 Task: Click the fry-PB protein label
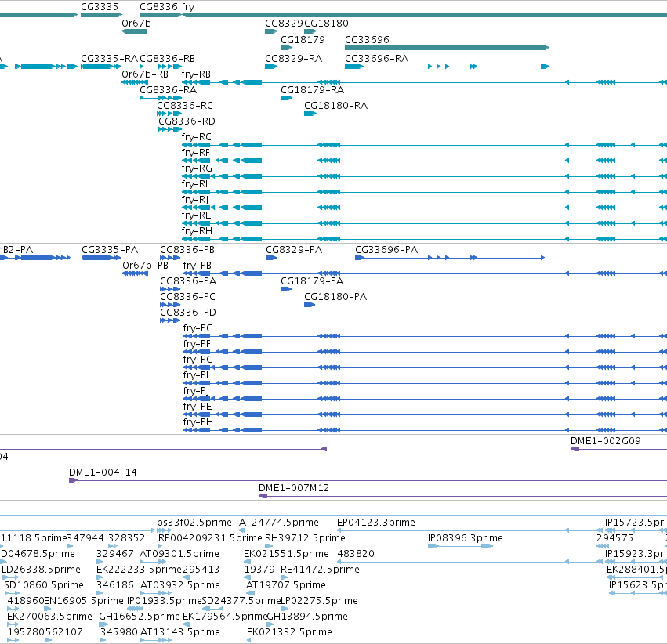pyautogui.click(x=197, y=266)
